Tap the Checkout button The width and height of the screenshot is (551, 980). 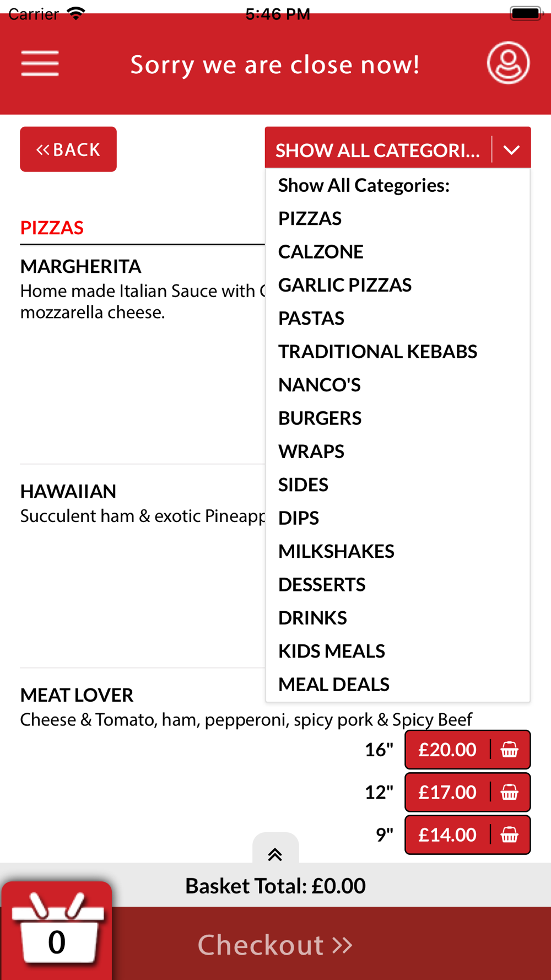(275, 945)
